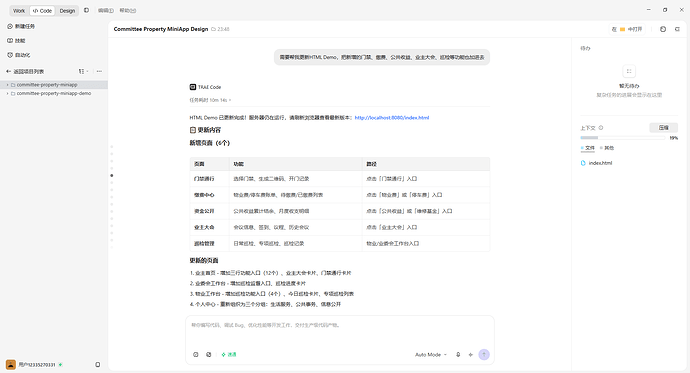Select the committee-property-miniapp-demo project row

(54, 93)
